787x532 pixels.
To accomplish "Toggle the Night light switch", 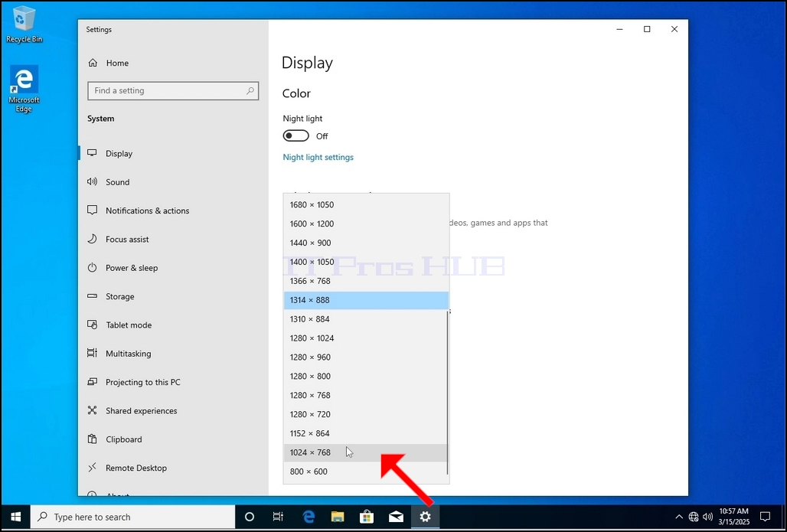I will coord(296,136).
